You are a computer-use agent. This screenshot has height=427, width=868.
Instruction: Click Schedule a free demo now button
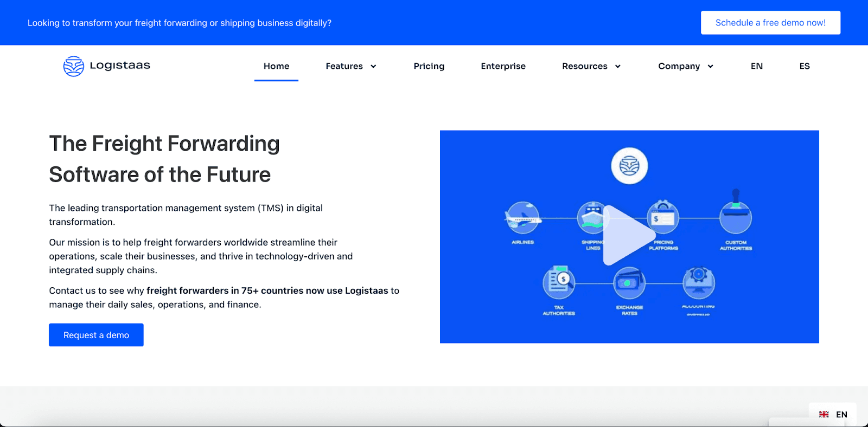pos(770,23)
